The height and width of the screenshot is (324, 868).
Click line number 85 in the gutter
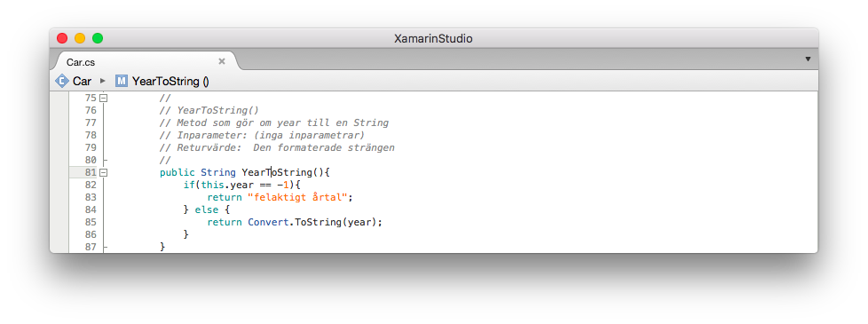pyautogui.click(x=91, y=222)
